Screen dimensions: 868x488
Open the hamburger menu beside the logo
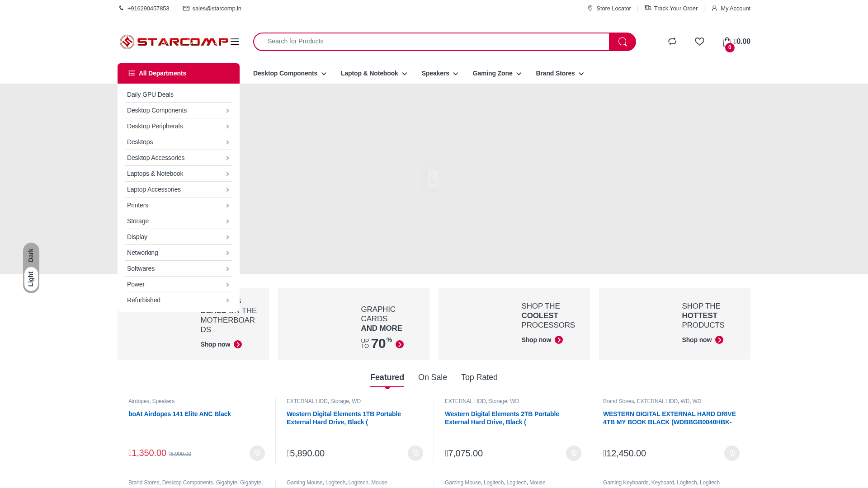[235, 42]
